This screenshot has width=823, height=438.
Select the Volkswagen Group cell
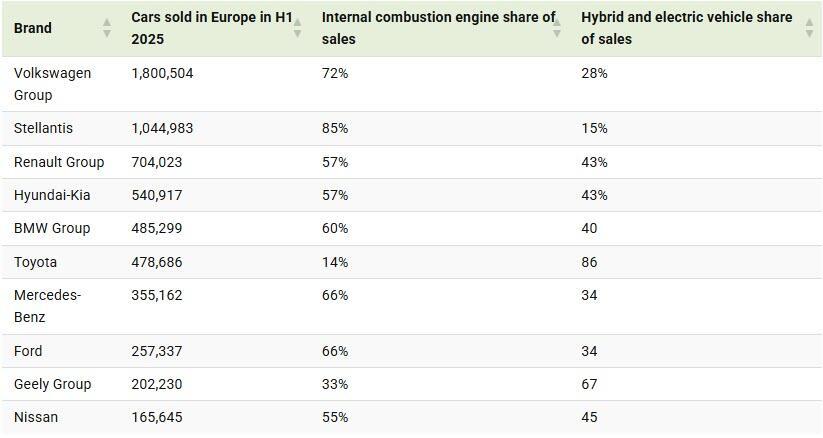point(52,84)
